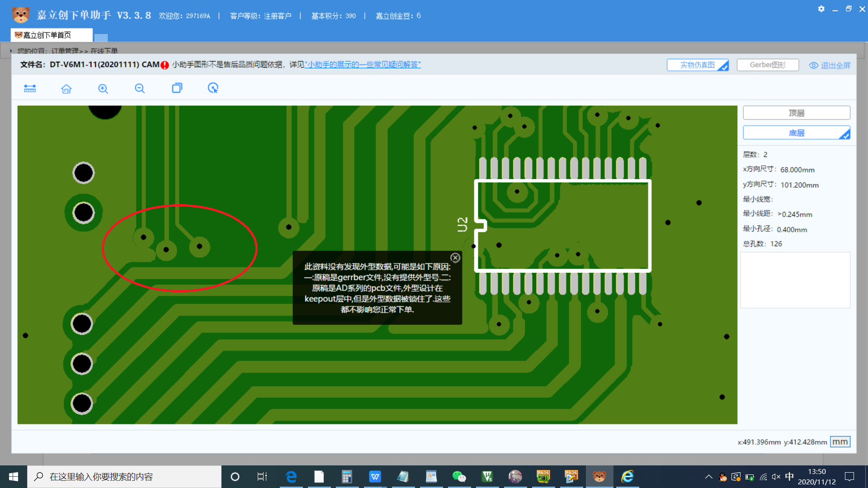Show the 底层 bottom layer

pyautogui.click(x=797, y=133)
